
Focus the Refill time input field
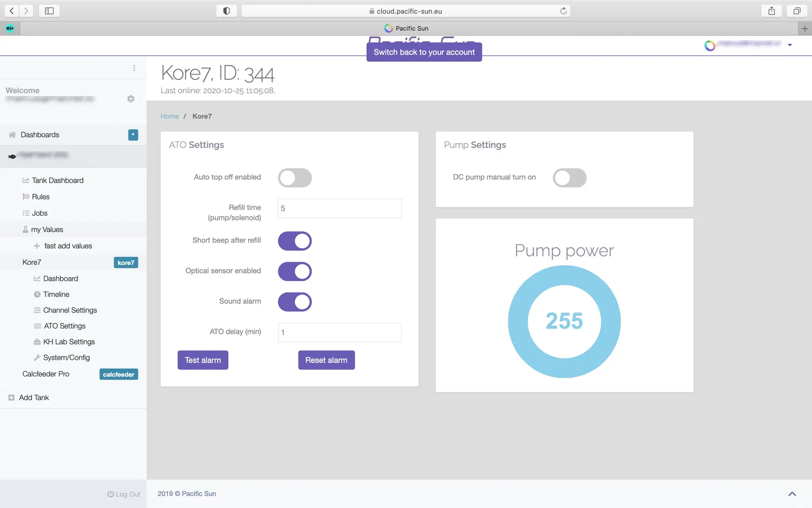(340, 209)
